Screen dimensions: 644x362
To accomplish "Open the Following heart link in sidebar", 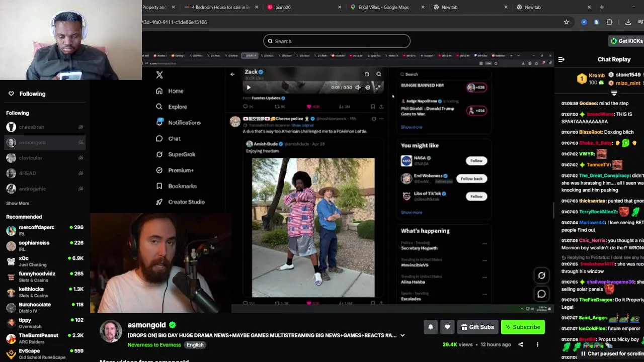I will [x=26, y=94].
